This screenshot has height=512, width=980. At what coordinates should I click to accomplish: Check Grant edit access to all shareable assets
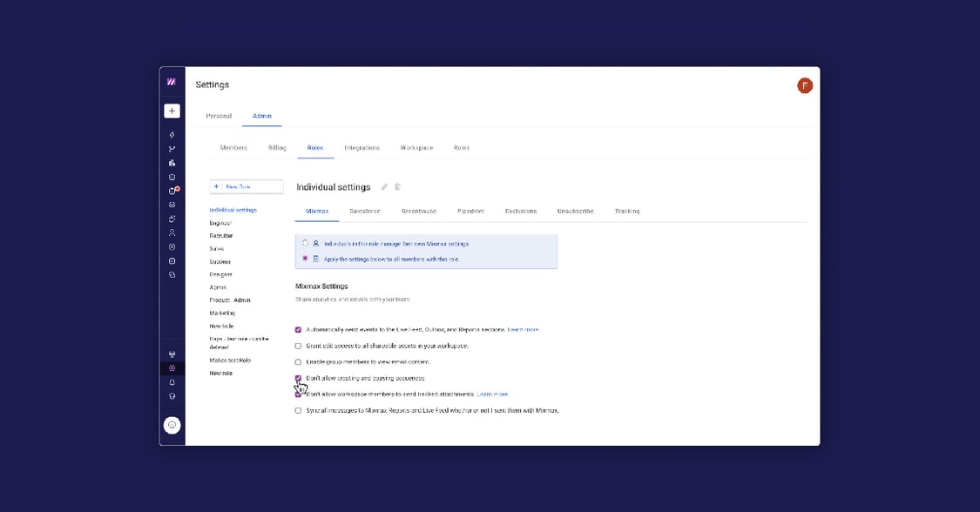[x=298, y=346]
